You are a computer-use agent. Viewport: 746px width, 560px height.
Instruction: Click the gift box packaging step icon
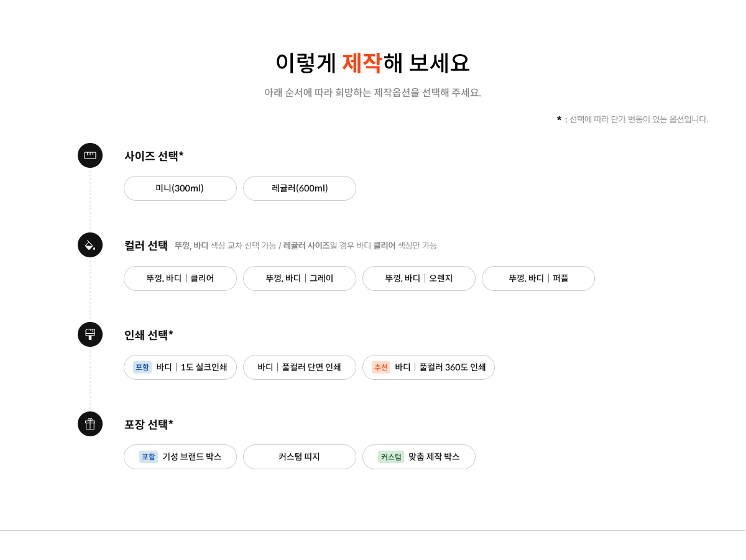coord(90,424)
